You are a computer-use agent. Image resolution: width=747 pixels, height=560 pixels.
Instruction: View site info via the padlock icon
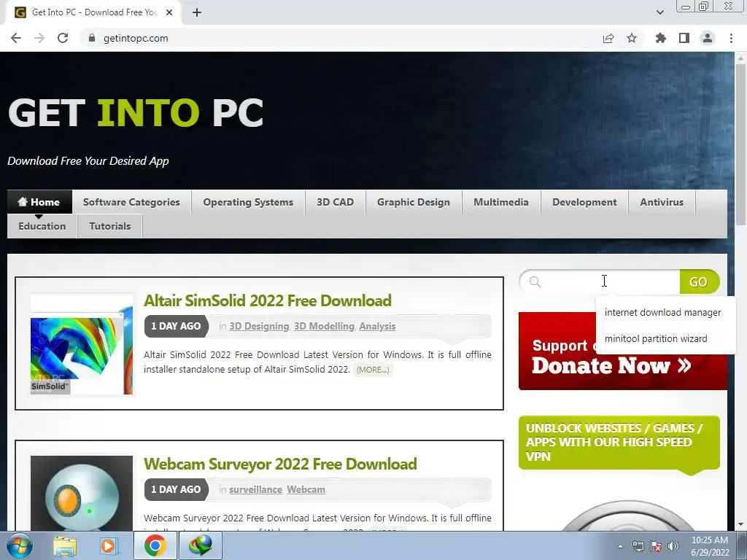click(92, 38)
